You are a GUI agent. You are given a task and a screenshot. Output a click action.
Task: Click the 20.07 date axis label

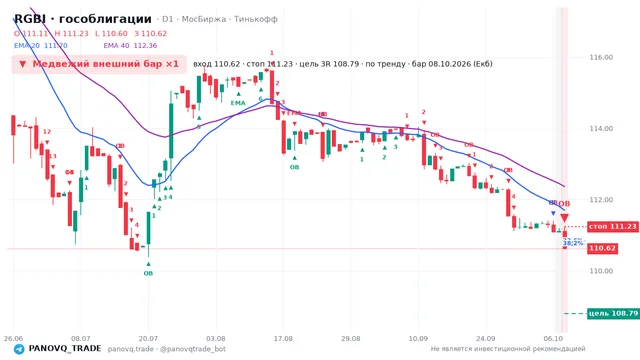tap(148, 338)
